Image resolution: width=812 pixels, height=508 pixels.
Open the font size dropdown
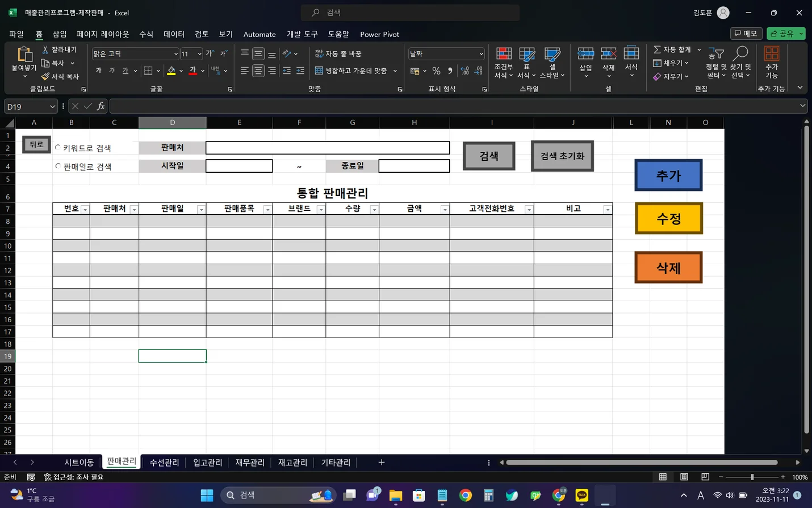(199, 54)
